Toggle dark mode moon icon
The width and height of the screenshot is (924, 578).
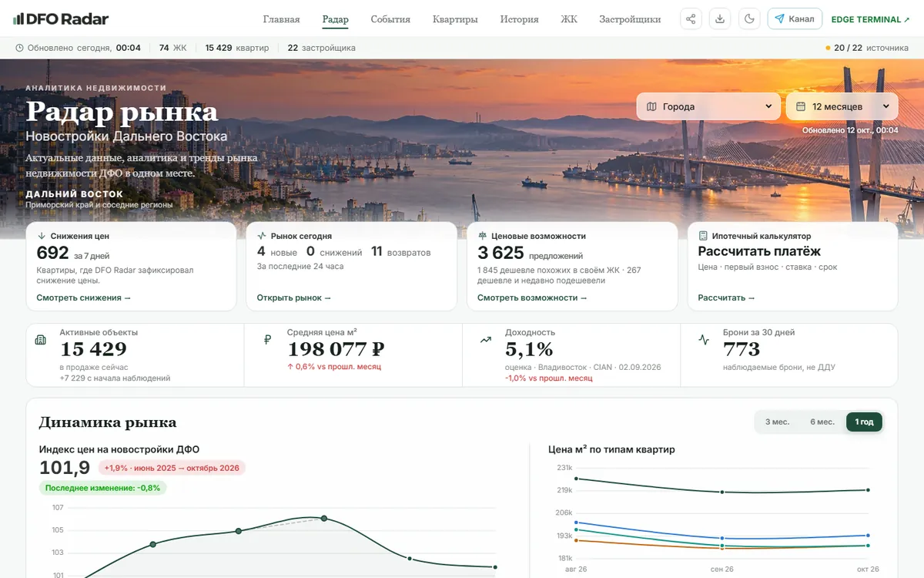click(749, 19)
